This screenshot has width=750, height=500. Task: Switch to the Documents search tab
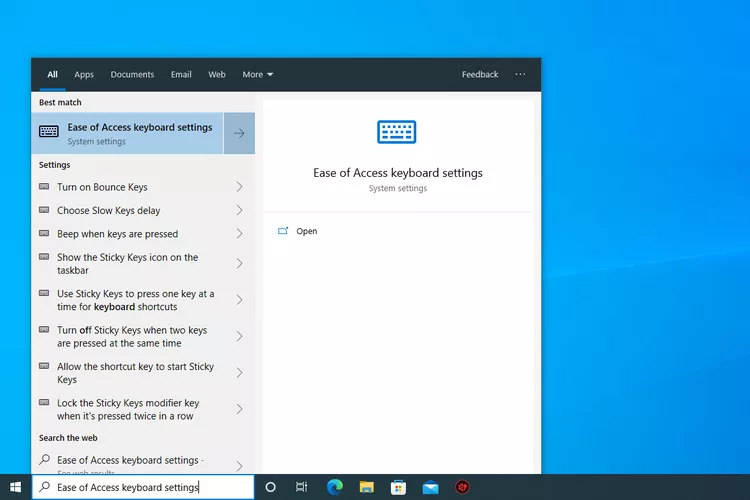132,74
